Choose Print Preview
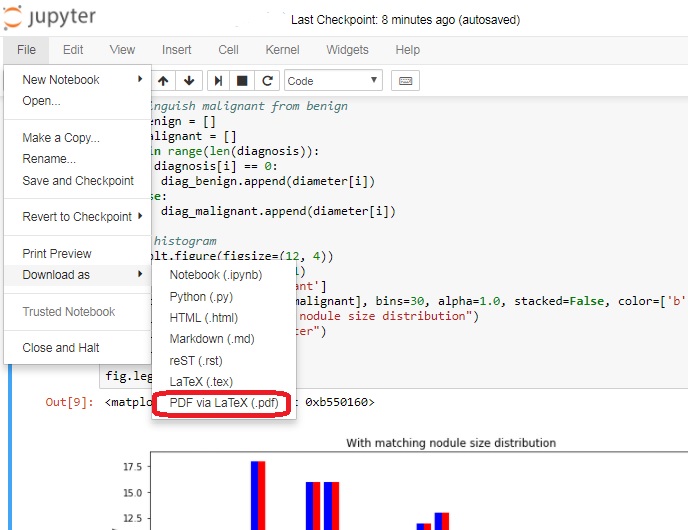688x530 pixels. [x=77, y=254]
